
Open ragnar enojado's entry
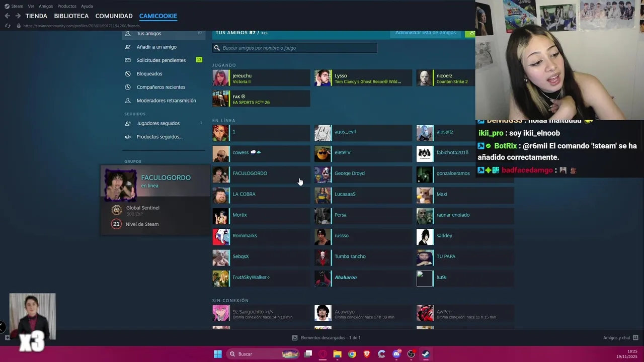pyautogui.click(x=465, y=216)
